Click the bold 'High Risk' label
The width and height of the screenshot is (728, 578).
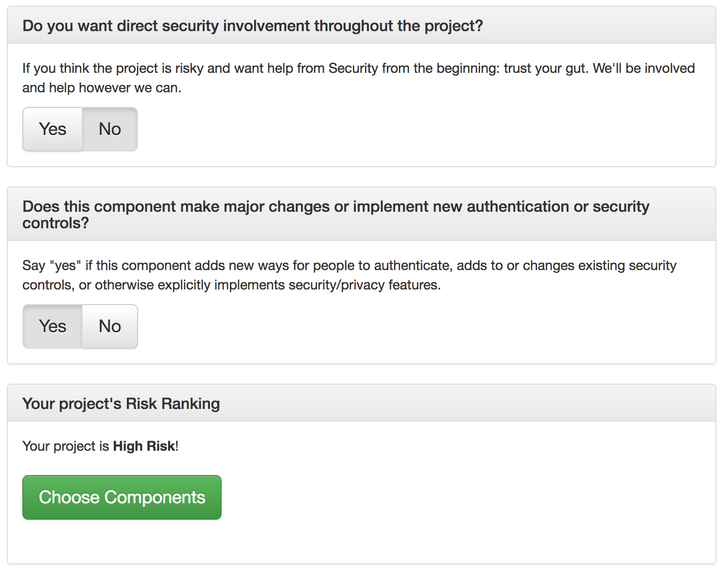pyautogui.click(x=144, y=446)
